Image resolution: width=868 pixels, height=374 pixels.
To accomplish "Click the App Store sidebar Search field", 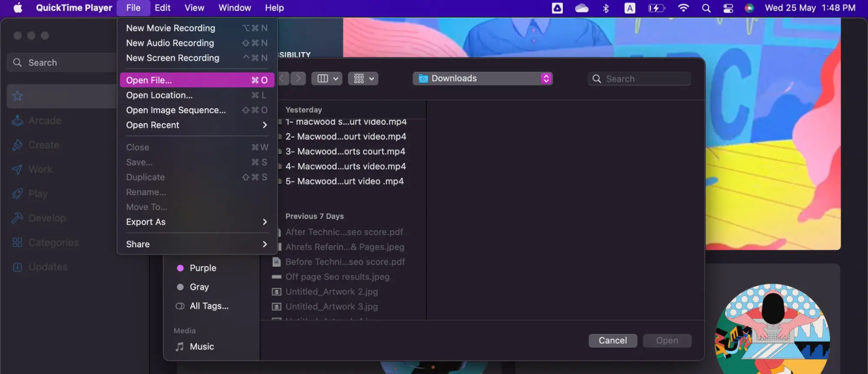I will click(62, 62).
